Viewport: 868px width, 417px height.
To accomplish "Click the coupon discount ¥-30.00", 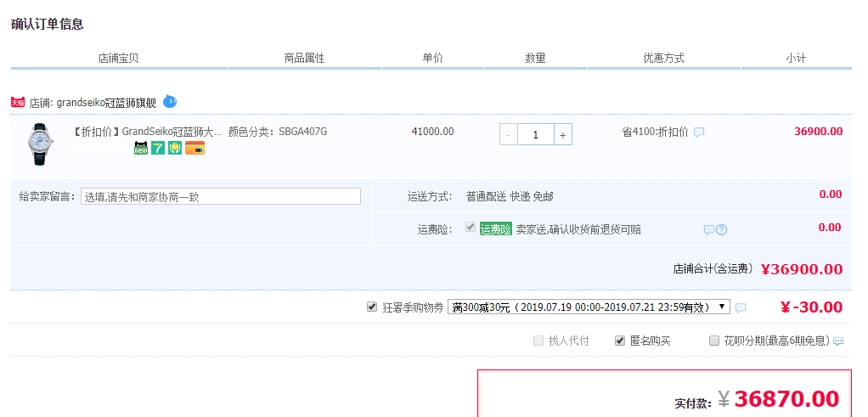I will 812,307.
